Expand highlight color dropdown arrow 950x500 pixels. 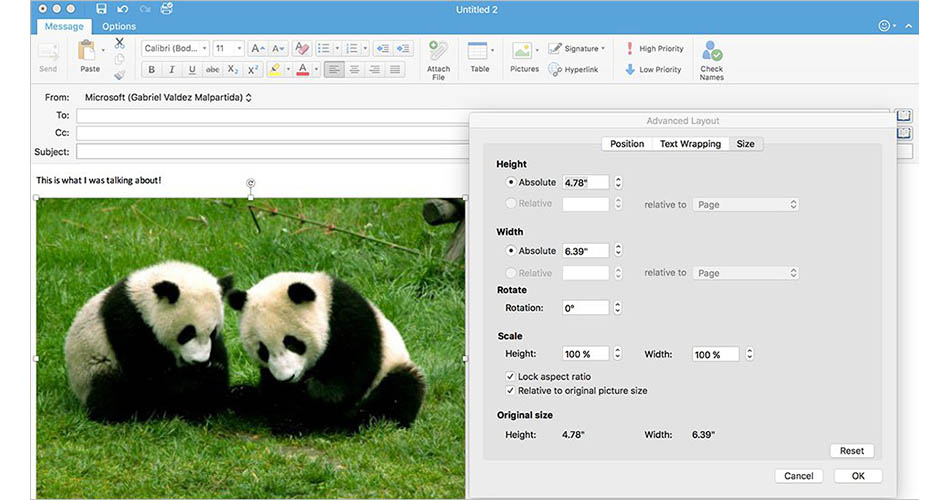pyautogui.click(x=288, y=70)
